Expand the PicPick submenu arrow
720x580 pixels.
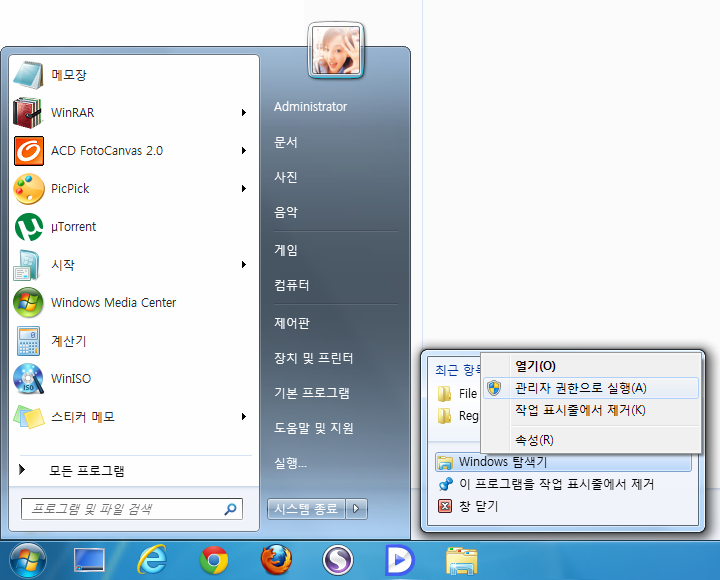pyautogui.click(x=243, y=189)
